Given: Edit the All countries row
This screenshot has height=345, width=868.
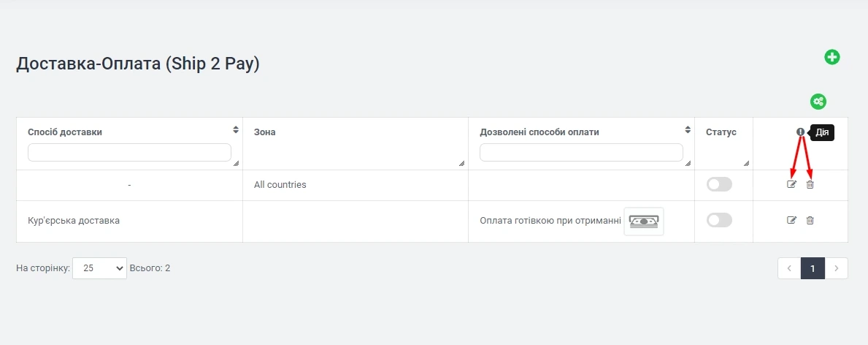Looking at the screenshot, I should (791, 184).
